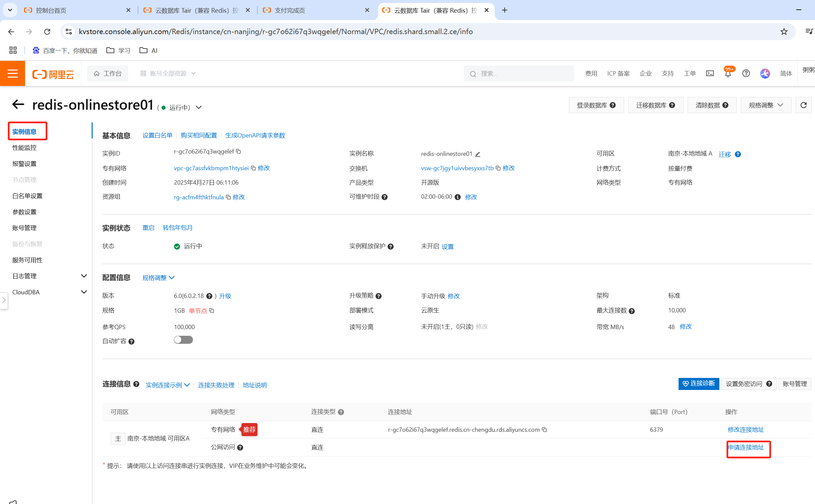The width and height of the screenshot is (815, 504).
Task: Click the pencil icon beside instance name
Action: (478, 154)
